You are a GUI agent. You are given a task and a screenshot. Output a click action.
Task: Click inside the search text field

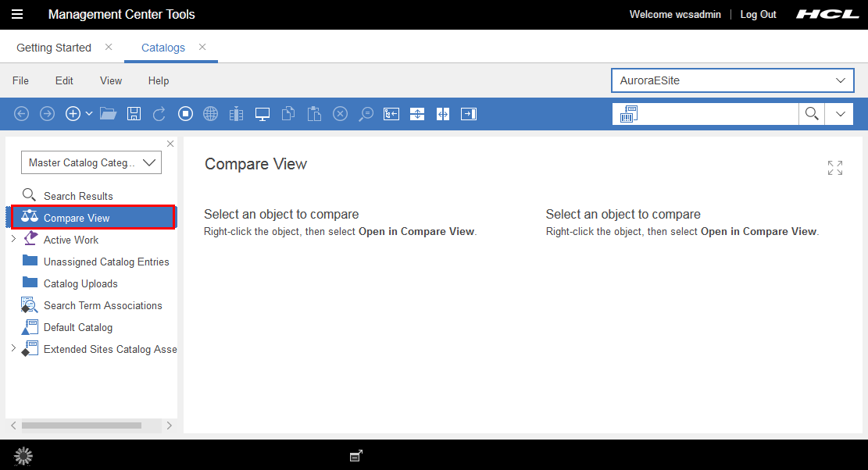pyautogui.click(x=719, y=114)
